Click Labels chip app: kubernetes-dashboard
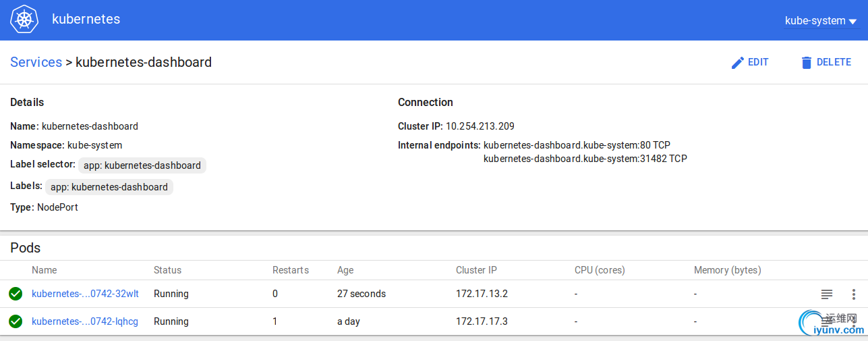 click(109, 187)
